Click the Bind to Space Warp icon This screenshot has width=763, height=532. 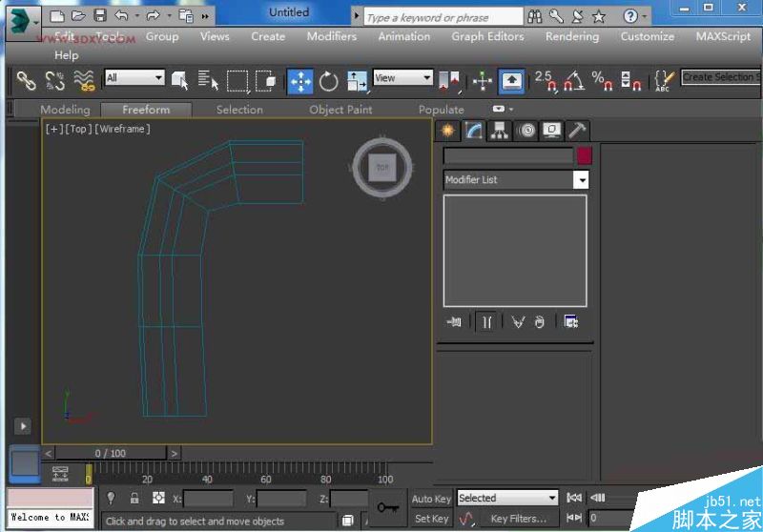84,81
